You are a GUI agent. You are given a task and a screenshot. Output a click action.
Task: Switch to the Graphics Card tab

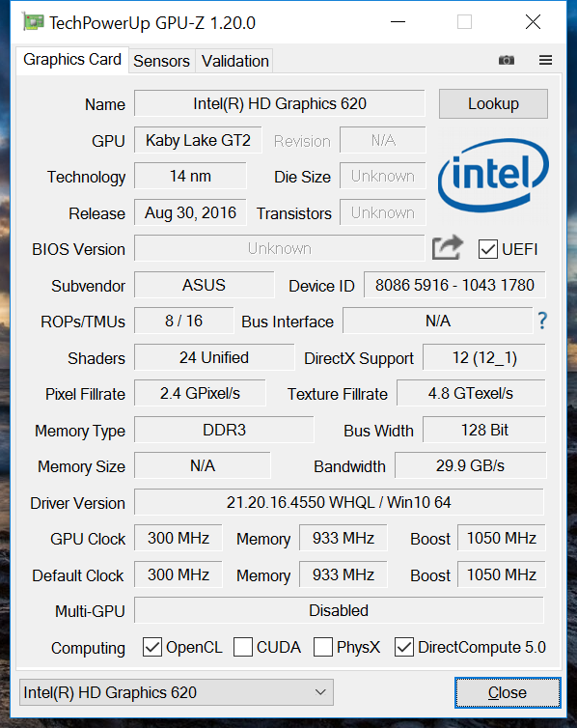click(72, 60)
